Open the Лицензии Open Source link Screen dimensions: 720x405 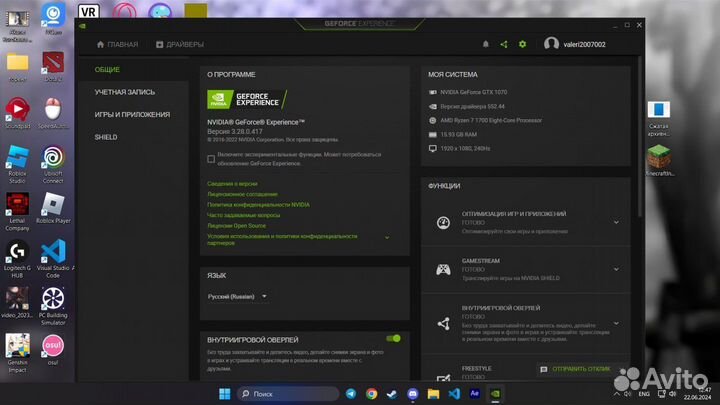pyautogui.click(x=233, y=226)
